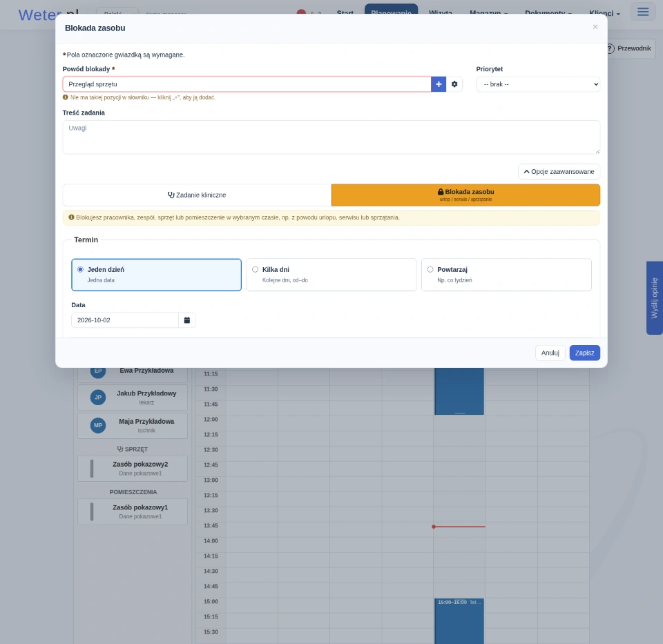This screenshot has height=644, width=663.
Task: Open the Wyślij opinię feedback tab
Action: point(655,298)
